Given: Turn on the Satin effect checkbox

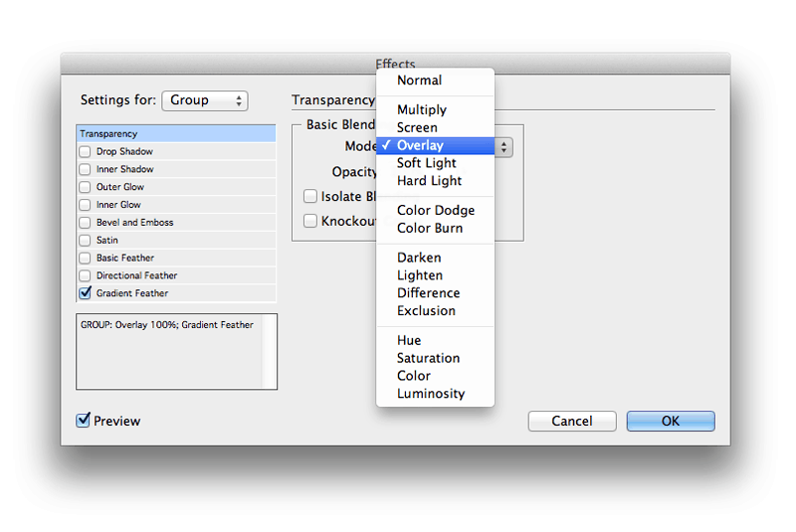Looking at the screenshot, I should tap(85, 241).
